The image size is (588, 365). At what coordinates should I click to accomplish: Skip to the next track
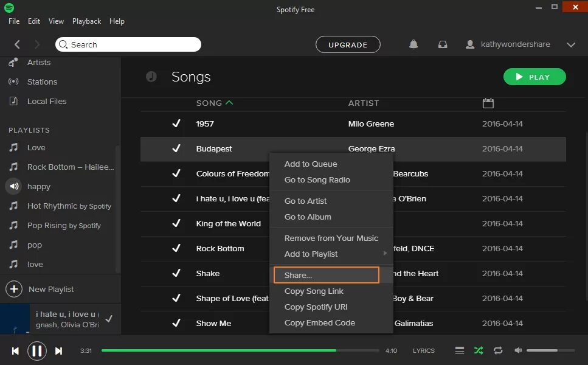point(59,351)
